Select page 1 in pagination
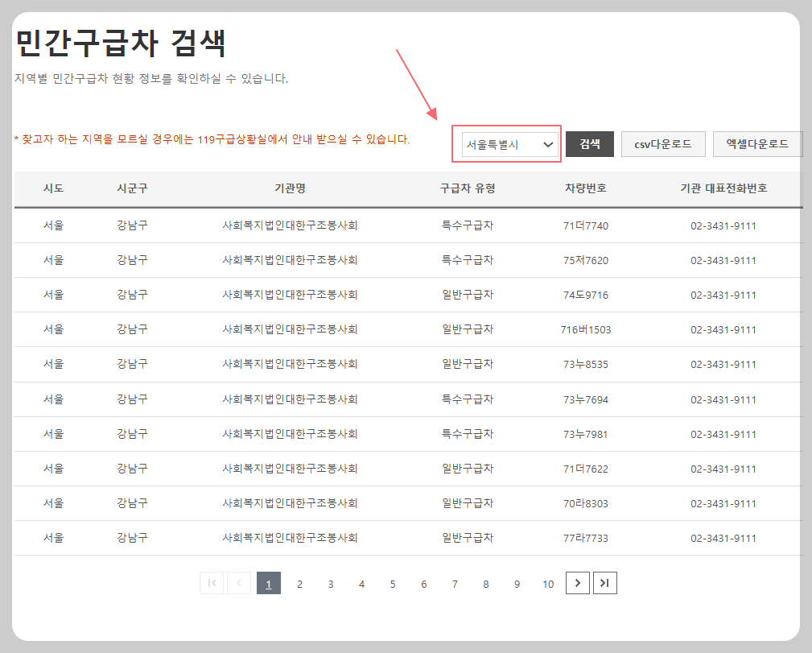Image resolution: width=812 pixels, height=653 pixels. 268,583
